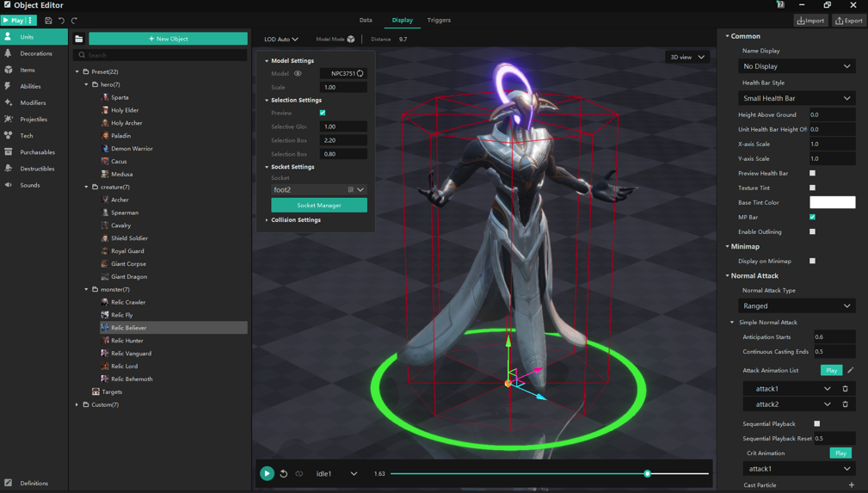Image resolution: width=868 pixels, height=493 pixels.
Task: Open the Decorations category
Action: coord(34,53)
